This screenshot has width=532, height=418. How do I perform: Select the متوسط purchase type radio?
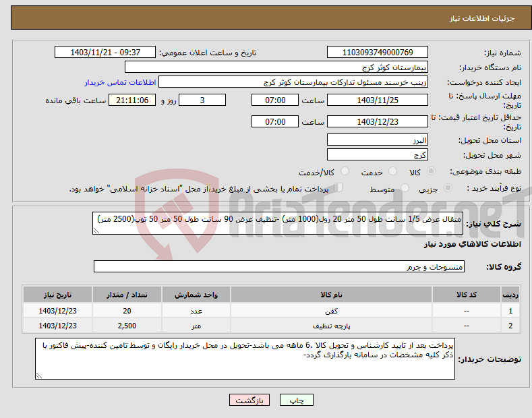click(x=405, y=188)
